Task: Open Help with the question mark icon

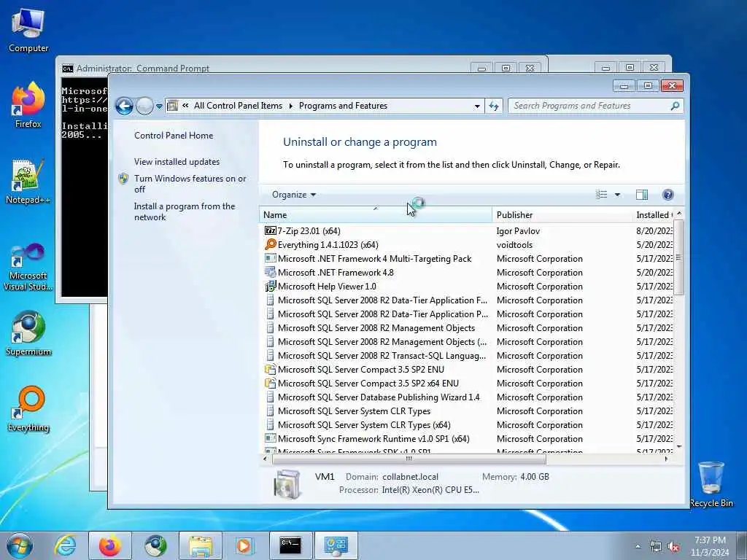Action: (668, 194)
